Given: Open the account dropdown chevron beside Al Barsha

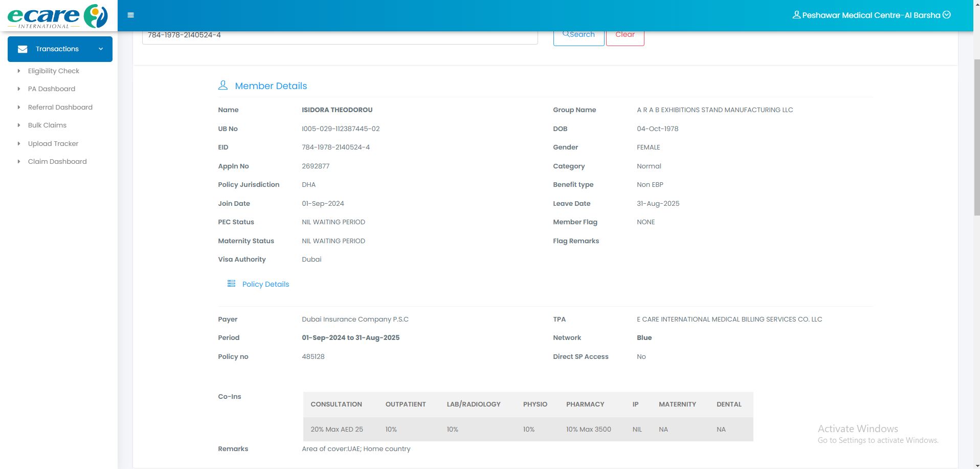Looking at the screenshot, I should (947, 15).
